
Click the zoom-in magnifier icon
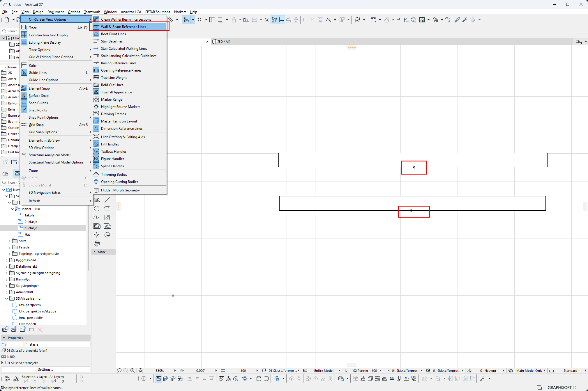click(x=133, y=370)
